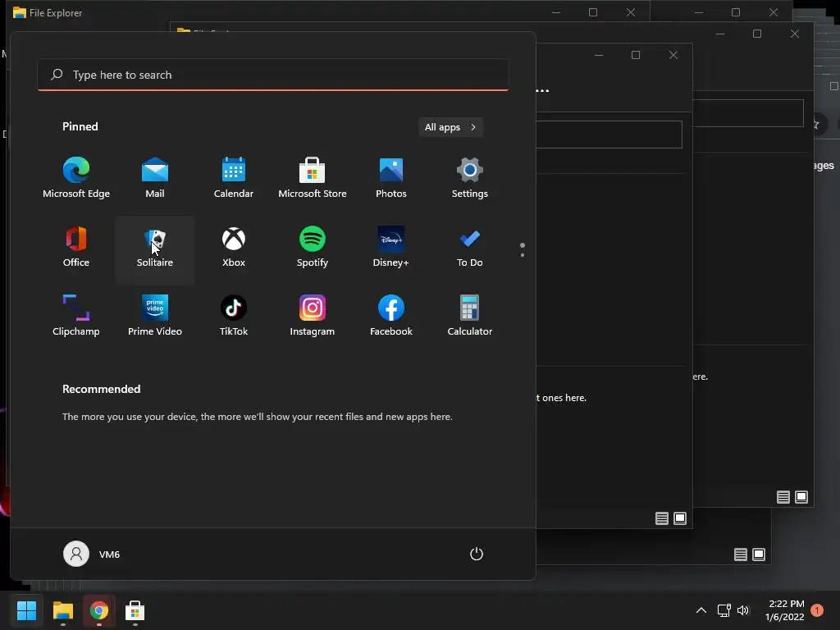Screen dimensions: 840x630
Task: Launch the Xbox app
Action: tap(234, 247)
